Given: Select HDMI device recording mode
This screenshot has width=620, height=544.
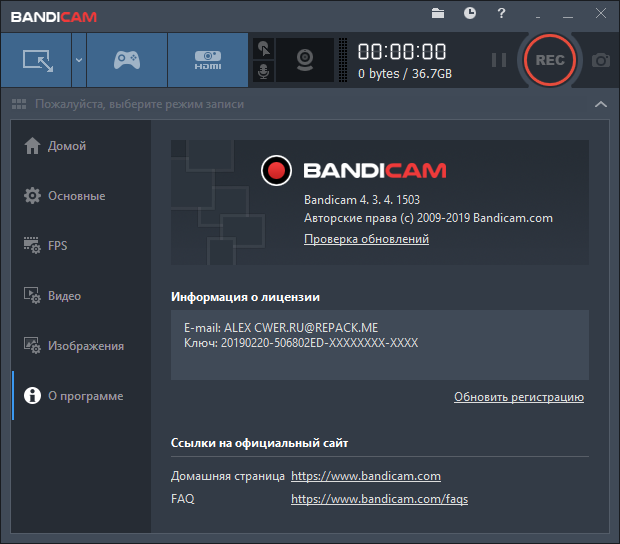Looking at the screenshot, I should pyautogui.click(x=207, y=60).
